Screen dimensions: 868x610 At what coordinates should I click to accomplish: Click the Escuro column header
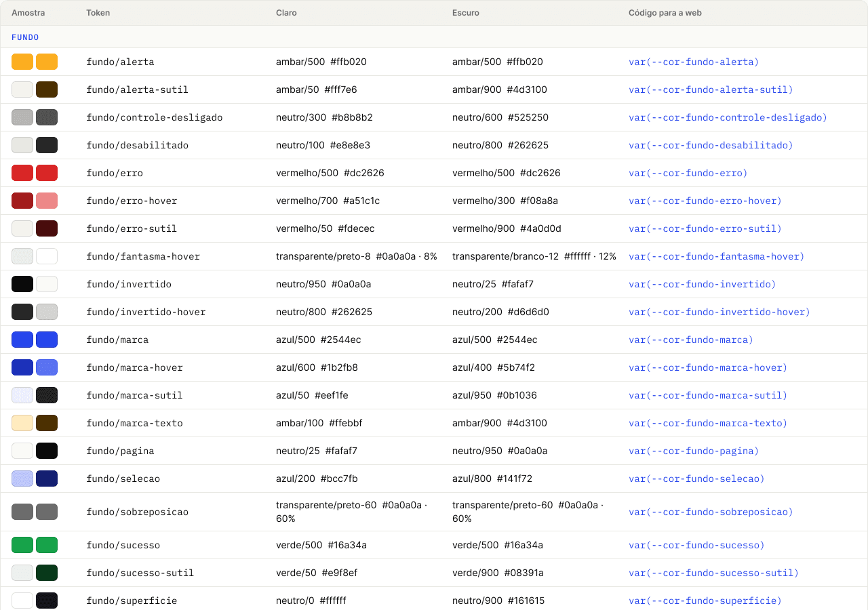point(467,13)
